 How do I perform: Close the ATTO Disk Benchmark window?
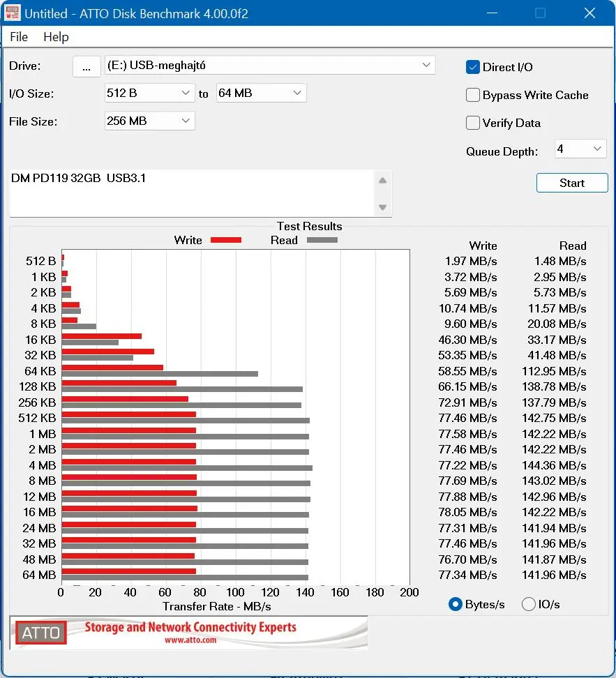[589, 13]
